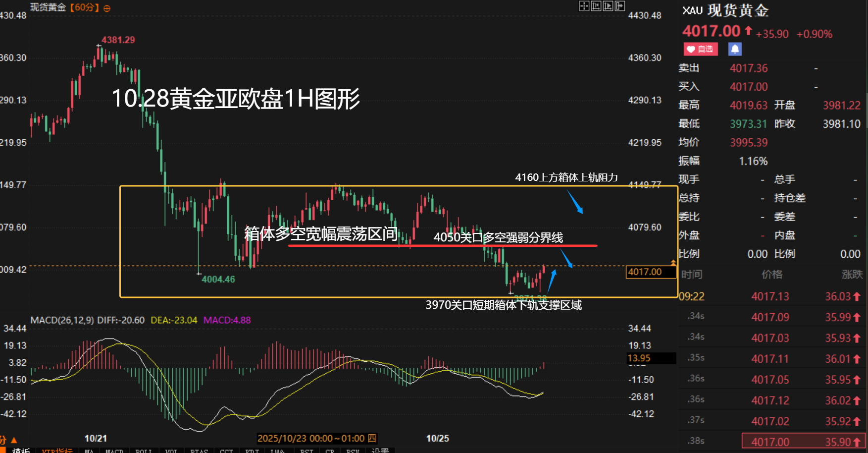Image resolution: width=868 pixels, height=453 pixels.
Task: Click the orange triangle icon at bottom-left
Action: 14,440
